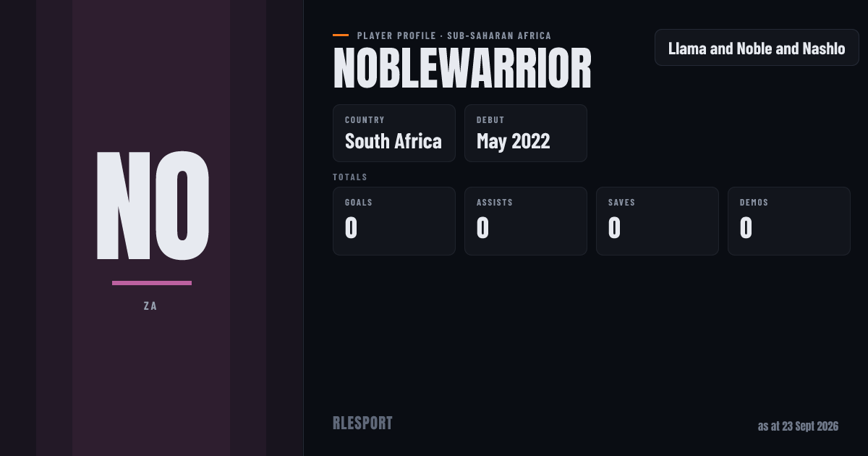The width and height of the screenshot is (868, 456).
Task: Click the as at 23 Sept 2026 date
Action: [x=798, y=426]
